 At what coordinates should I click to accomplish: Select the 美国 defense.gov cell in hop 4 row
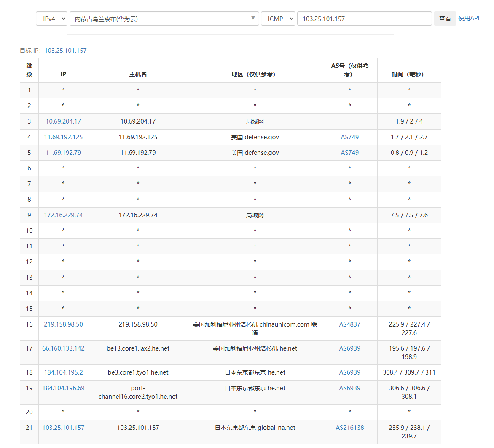(x=255, y=137)
